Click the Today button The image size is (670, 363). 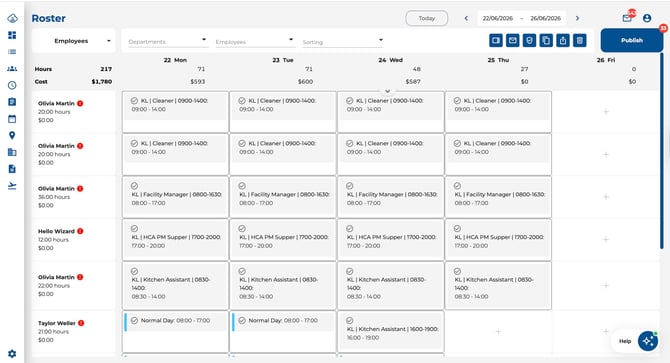426,18
